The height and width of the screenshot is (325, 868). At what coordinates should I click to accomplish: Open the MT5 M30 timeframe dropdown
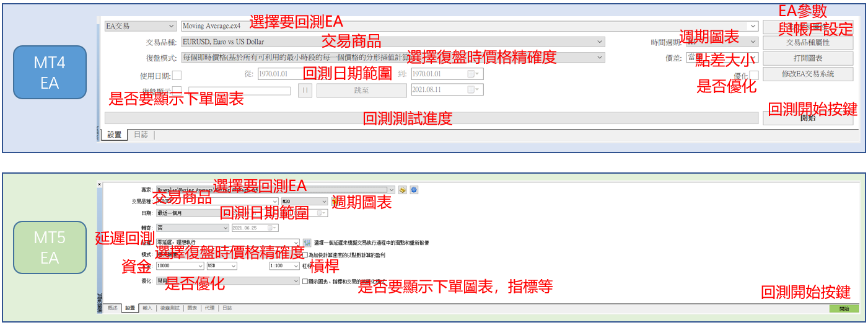coord(304,202)
